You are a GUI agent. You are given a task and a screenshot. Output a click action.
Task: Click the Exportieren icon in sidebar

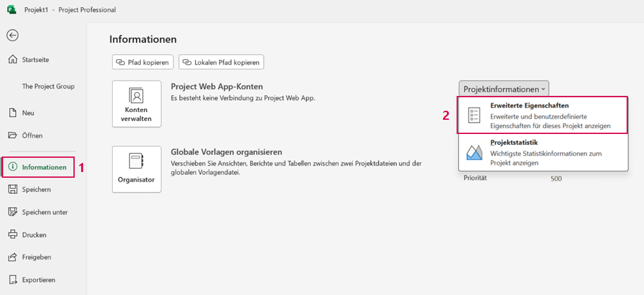pos(13,280)
